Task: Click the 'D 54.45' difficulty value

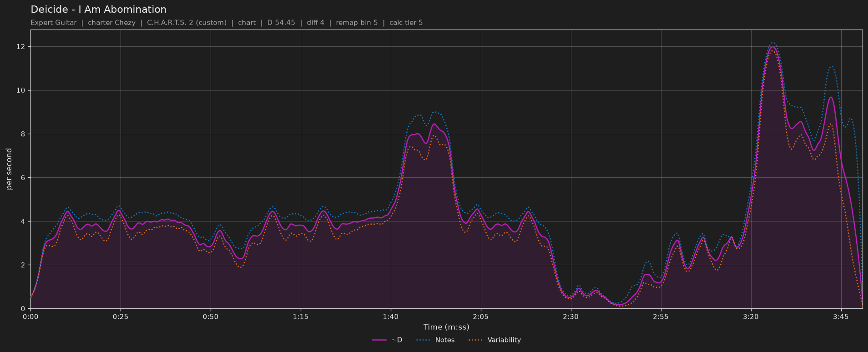Action: click(281, 23)
